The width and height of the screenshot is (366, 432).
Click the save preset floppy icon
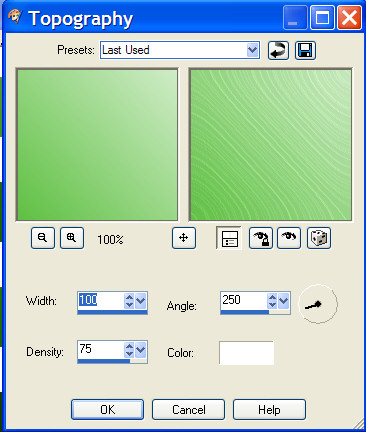click(x=305, y=51)
